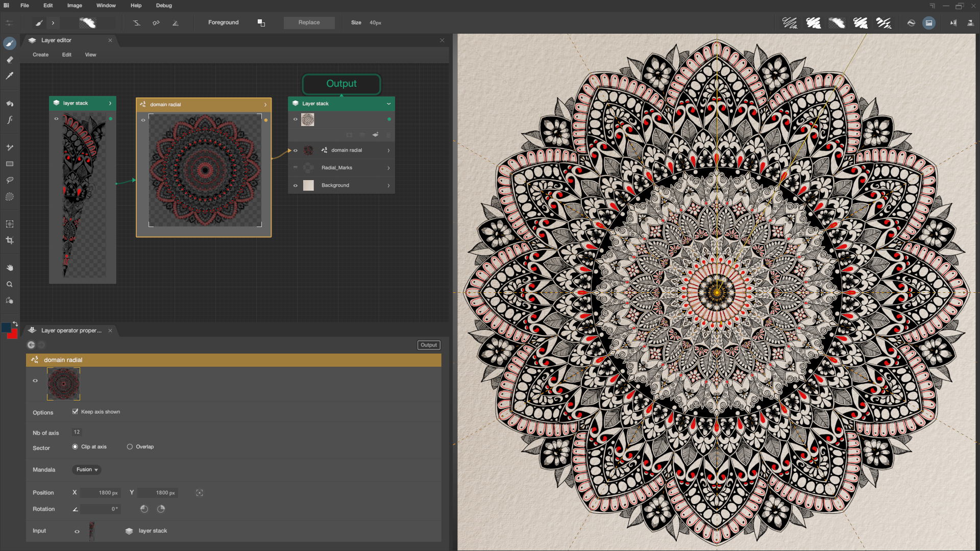Toggle visibility of Radial_Marks layer
Image resolution: width=980 pixels, height=551 pixels.
296,167
